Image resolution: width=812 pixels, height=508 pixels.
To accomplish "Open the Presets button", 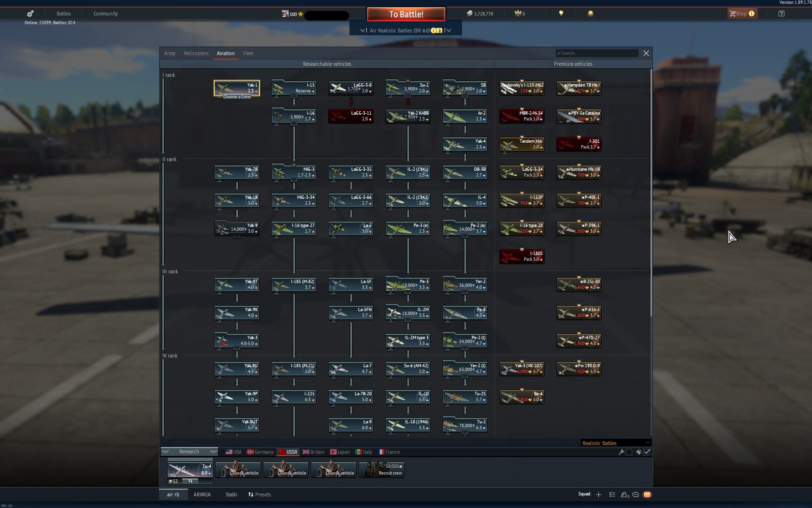I will point(260,494).
